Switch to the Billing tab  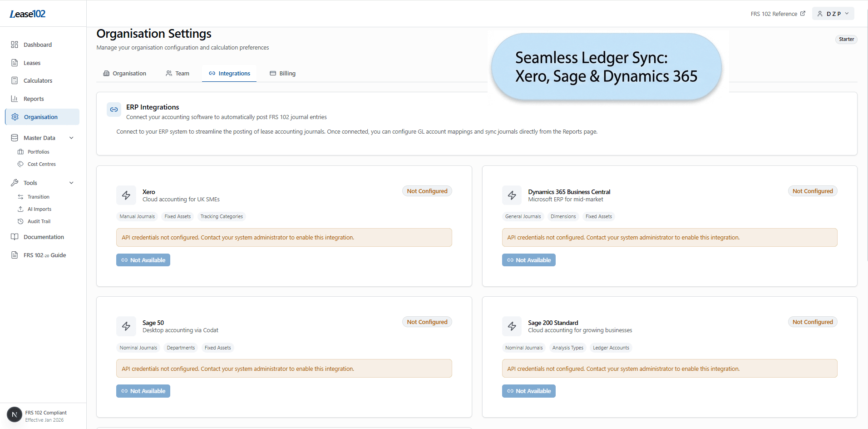pyautogui.click(x=282, y=73)
